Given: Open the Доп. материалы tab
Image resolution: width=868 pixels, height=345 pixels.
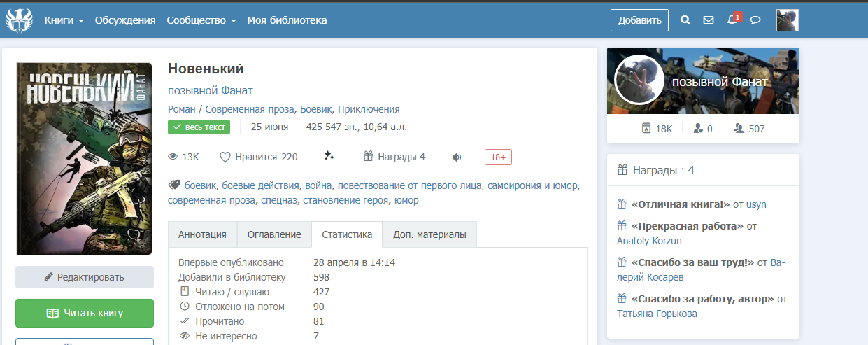Looking at the screenshot, I should [x=429, y=234].
